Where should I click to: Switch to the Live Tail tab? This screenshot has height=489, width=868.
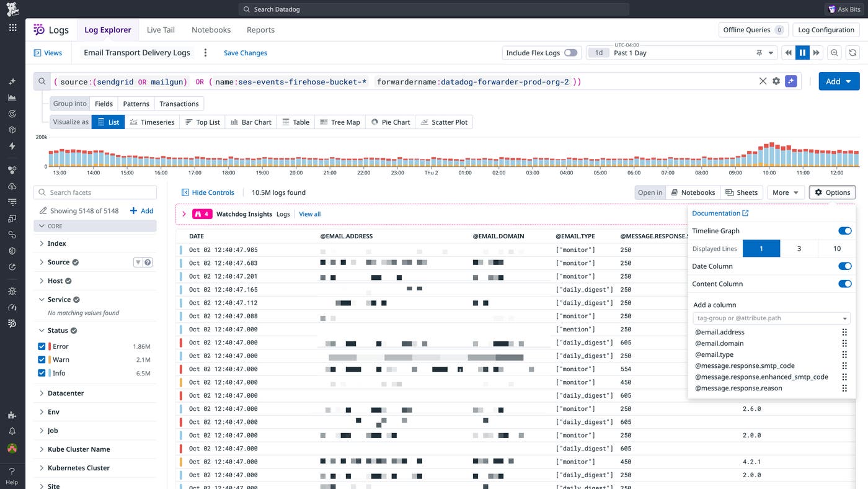pyautogui.click(x=160, y=29)
